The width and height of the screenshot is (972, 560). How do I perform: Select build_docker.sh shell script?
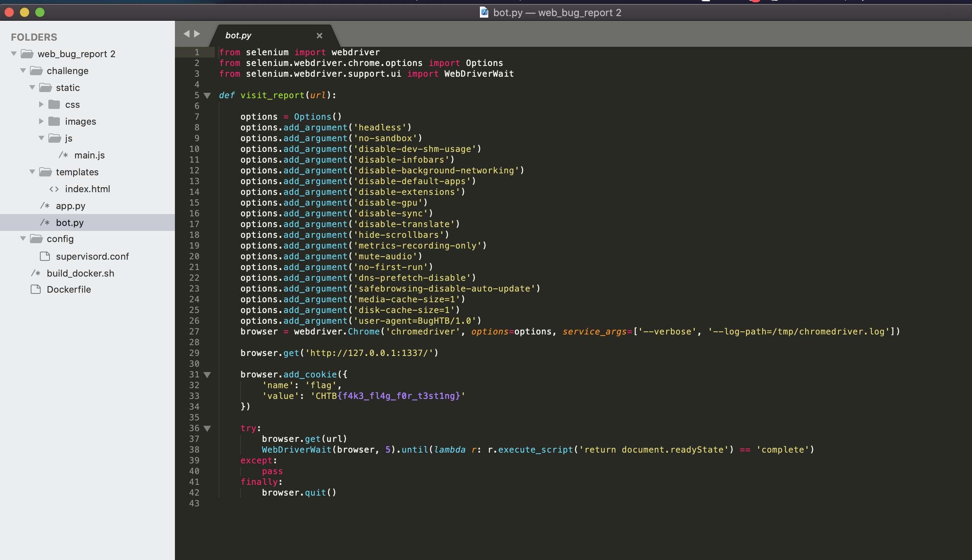click(x=81, y=272)
